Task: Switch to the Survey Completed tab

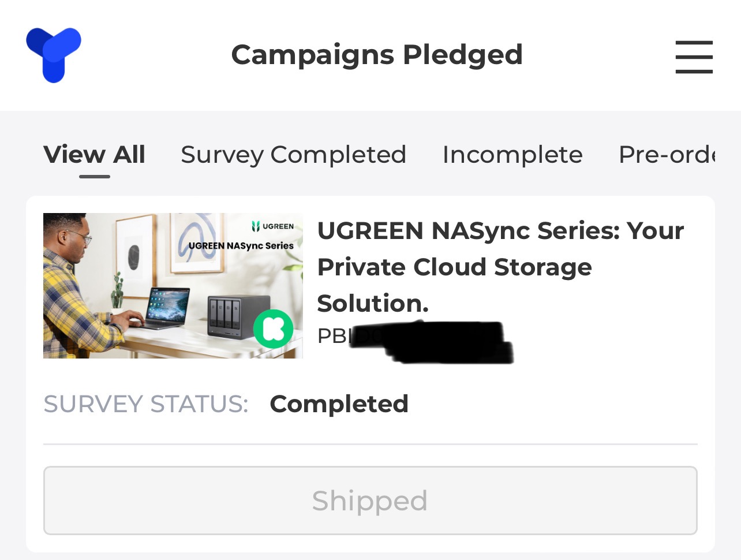Action: (293, 155)
